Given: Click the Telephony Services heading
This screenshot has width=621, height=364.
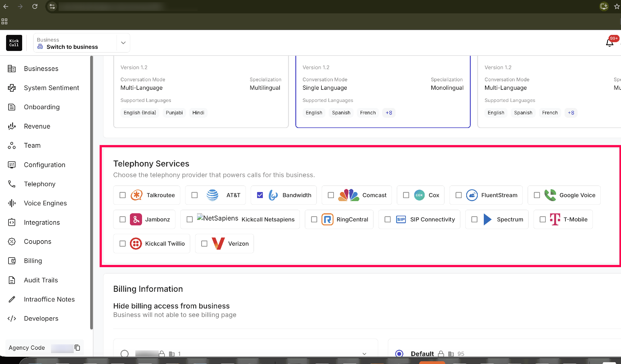Looking at the screenshot, I should [x=151, y=163].
